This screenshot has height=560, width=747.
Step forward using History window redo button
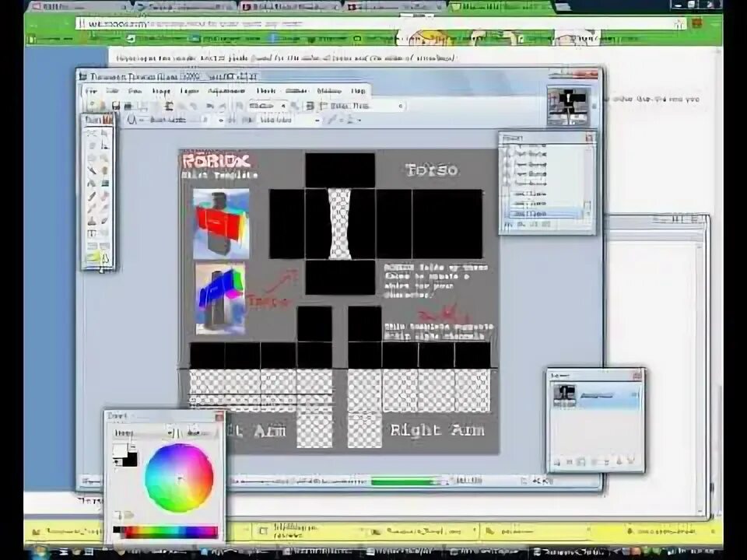coord(533,224)
